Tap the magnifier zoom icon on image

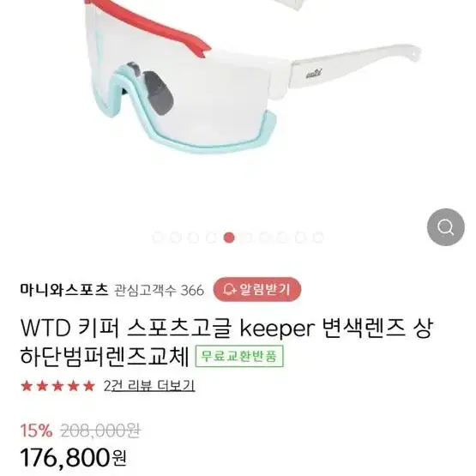click(x=445, y=226)
